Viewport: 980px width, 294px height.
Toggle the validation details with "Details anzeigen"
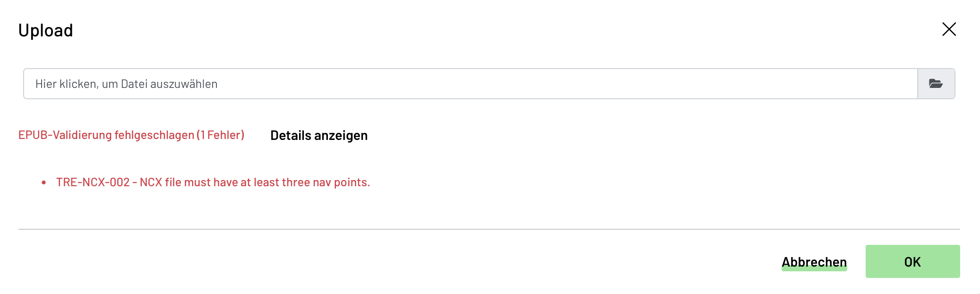click(x=318, y=136)
